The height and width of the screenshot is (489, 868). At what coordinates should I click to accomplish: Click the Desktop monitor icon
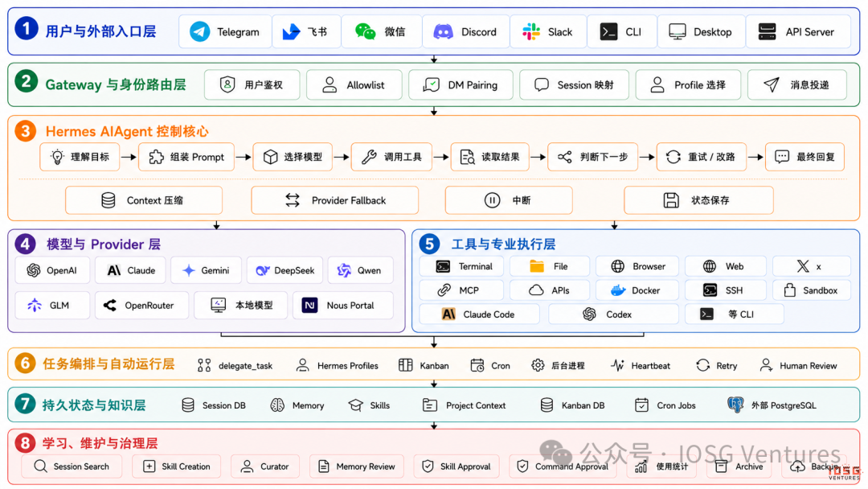(677, 31)
